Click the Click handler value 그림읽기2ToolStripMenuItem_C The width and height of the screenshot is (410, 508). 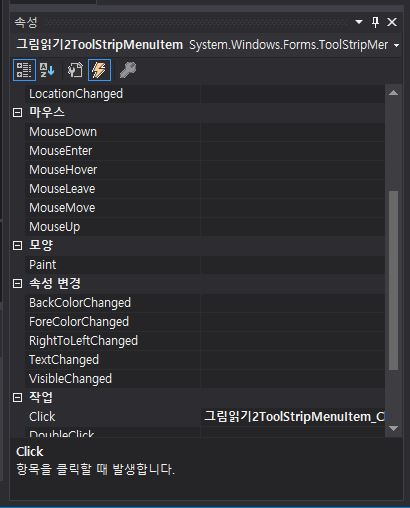(x=293, y=417)
